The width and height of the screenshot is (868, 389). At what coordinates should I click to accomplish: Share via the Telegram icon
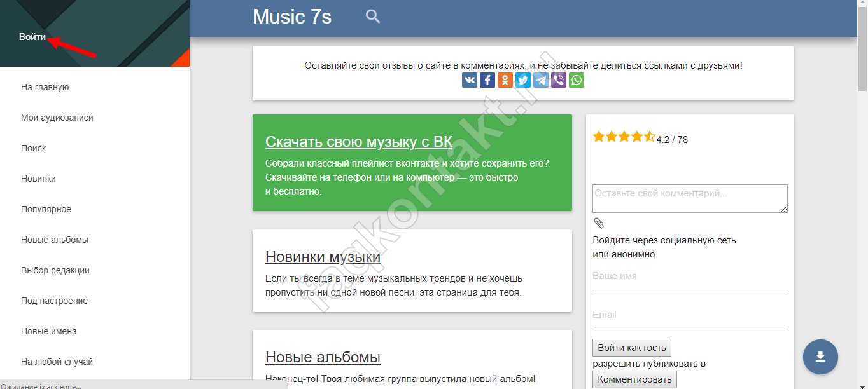pyautogui.click(x=541, y=80)
